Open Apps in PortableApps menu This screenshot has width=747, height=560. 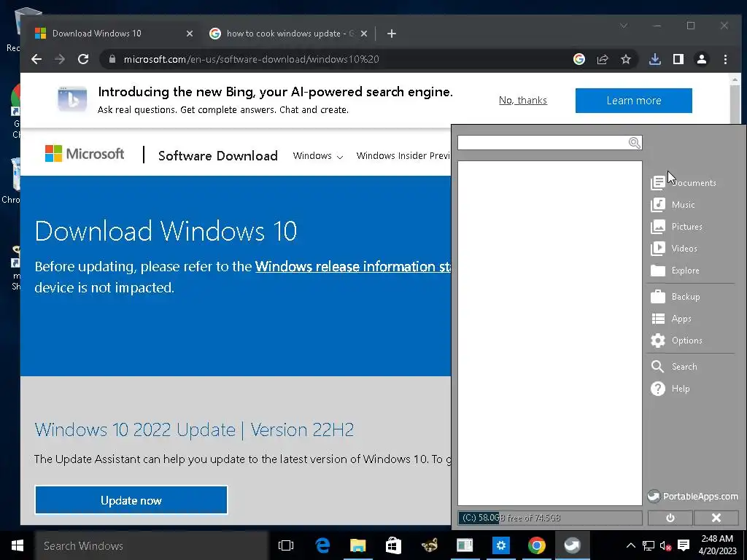[671, 319]
